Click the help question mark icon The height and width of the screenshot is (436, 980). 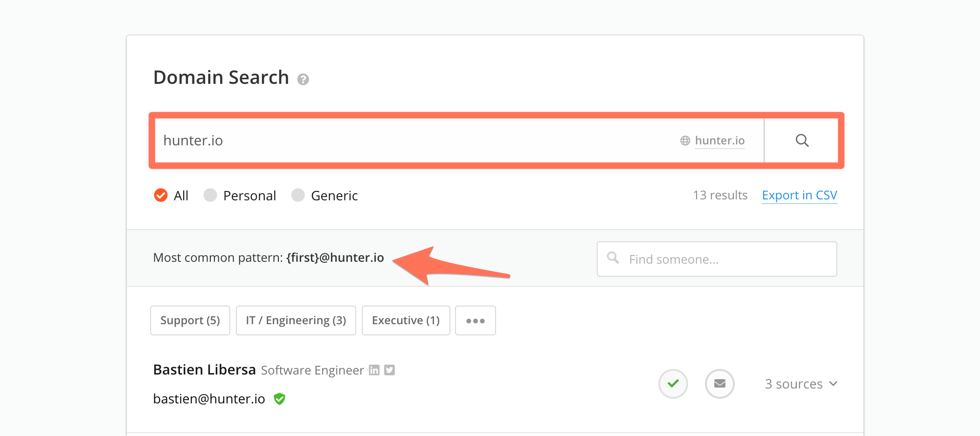tap(303, 80)
